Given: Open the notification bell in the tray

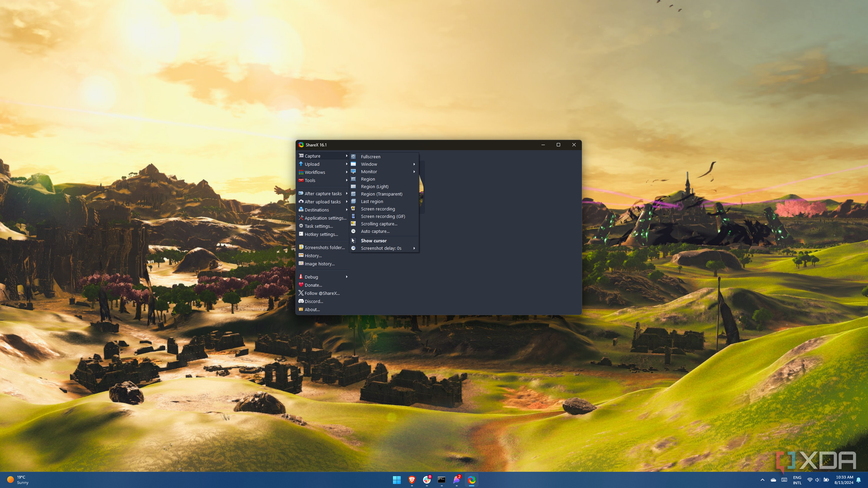Looking at the screenshot, I should [859, 480].
